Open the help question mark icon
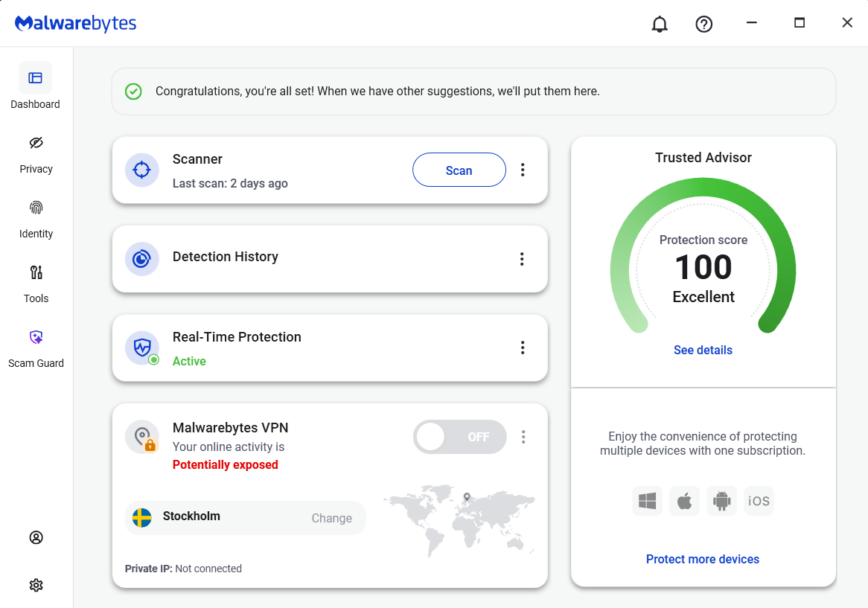Image resolution: width=868 pixels, height=608 pixels. point(703,24)
